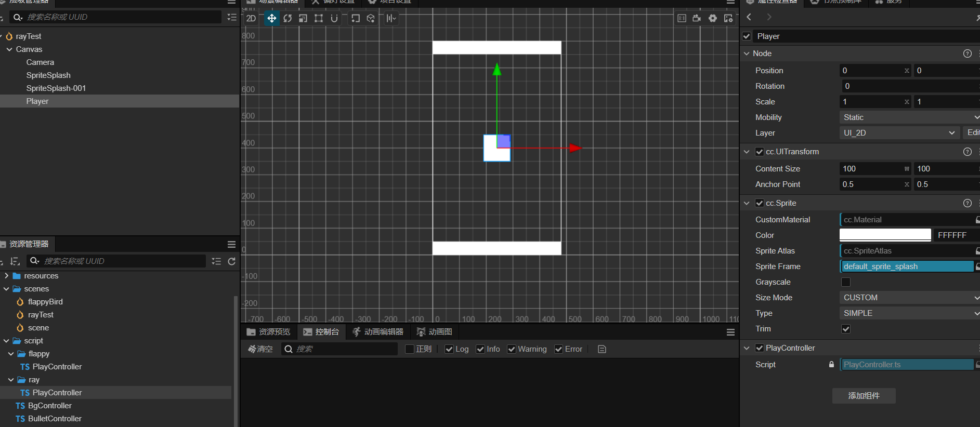
Task: Toggle the Player node active checkbox
Action: click(x=747, y=36)
